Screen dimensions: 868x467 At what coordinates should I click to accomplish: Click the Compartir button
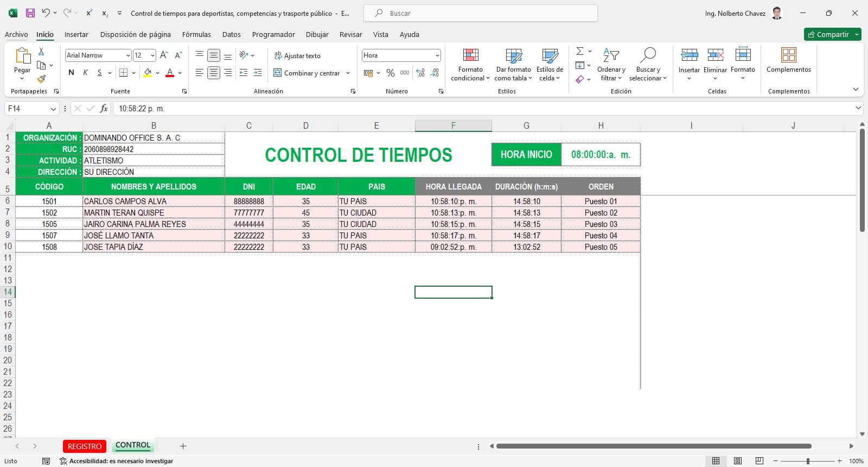click(828, 34)
